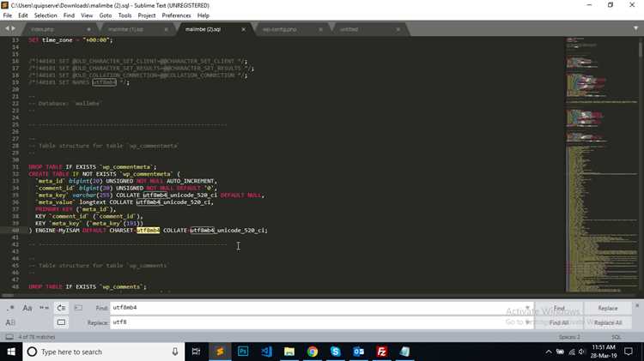Click the Find All button

(559, 323)
